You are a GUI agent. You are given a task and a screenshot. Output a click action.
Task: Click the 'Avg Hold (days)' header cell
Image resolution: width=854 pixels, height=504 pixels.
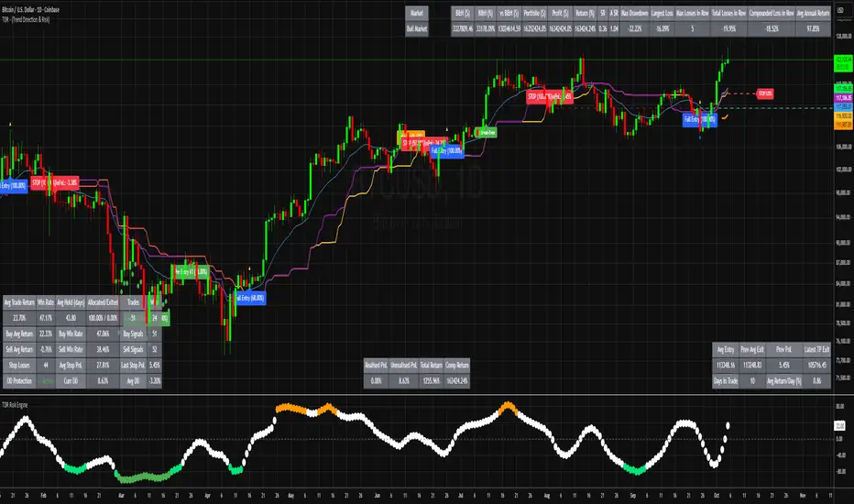coord(71,302)
